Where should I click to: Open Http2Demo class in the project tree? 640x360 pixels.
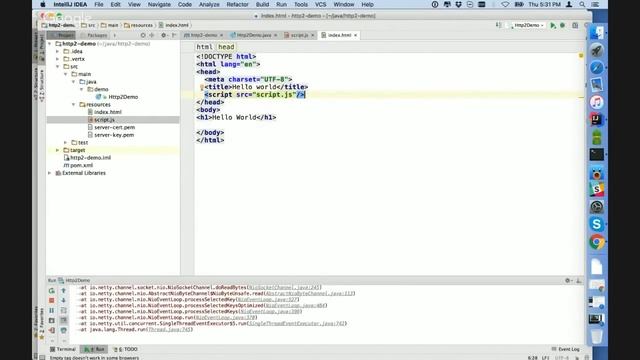[x=118, y=97]
